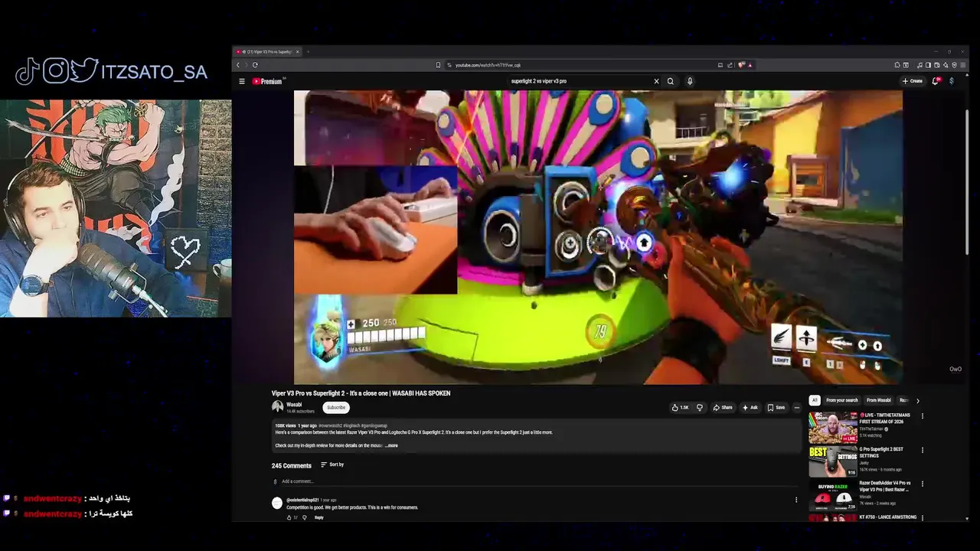Expand description with ...more
Image resolution: width=980 pixels, height=551 pixels.
click(391, 445)
